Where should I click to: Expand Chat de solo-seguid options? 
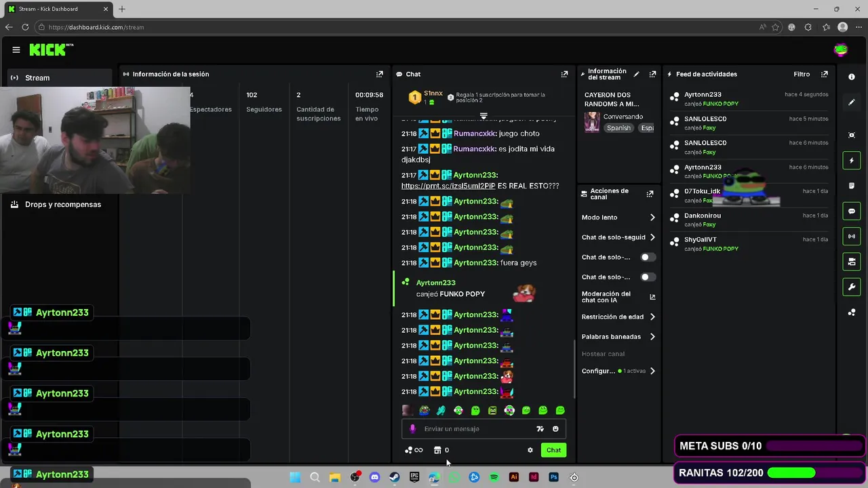click(618, 237)
